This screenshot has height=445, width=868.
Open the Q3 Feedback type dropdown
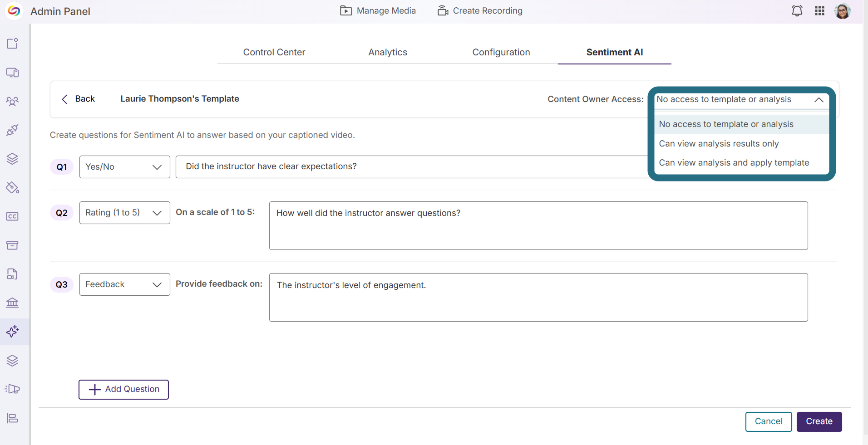124,284
